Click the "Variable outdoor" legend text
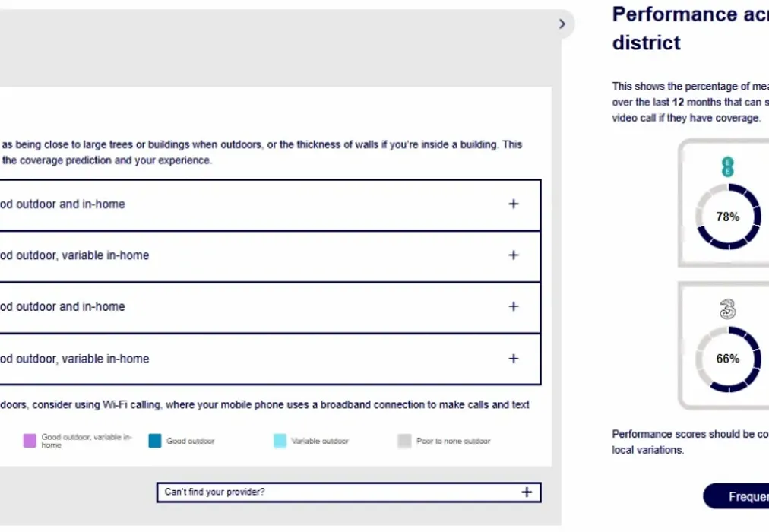 320,441
